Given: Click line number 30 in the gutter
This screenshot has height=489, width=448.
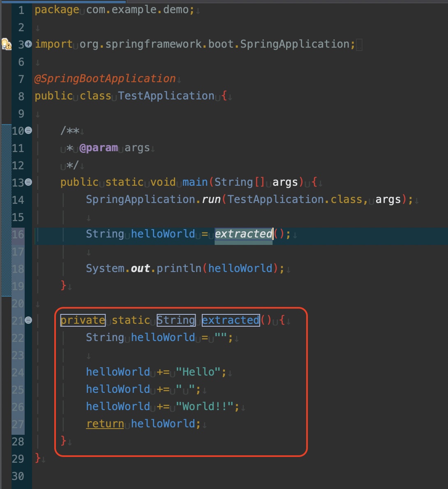Looking at the screenshot, I should (x=18, y=476).
